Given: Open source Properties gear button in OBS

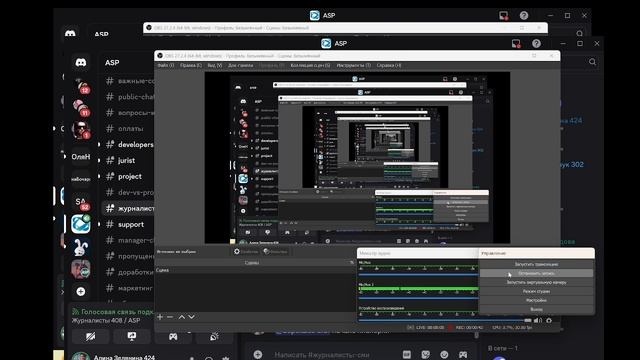Looking at the screenshot, I should (x=246, y=252).
